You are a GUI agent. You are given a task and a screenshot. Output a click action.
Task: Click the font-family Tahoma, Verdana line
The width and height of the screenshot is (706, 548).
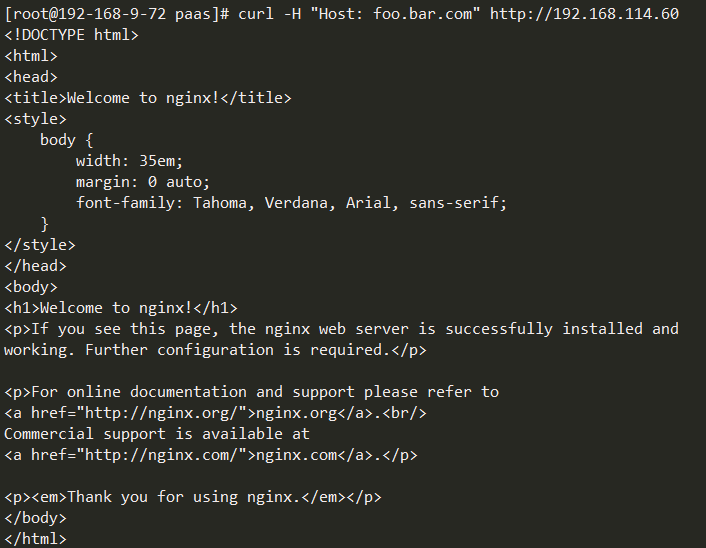291,203
